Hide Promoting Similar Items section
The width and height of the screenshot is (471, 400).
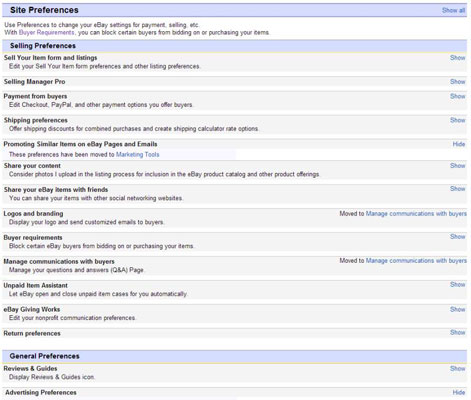pyautogui.click(x=459, y=144)
